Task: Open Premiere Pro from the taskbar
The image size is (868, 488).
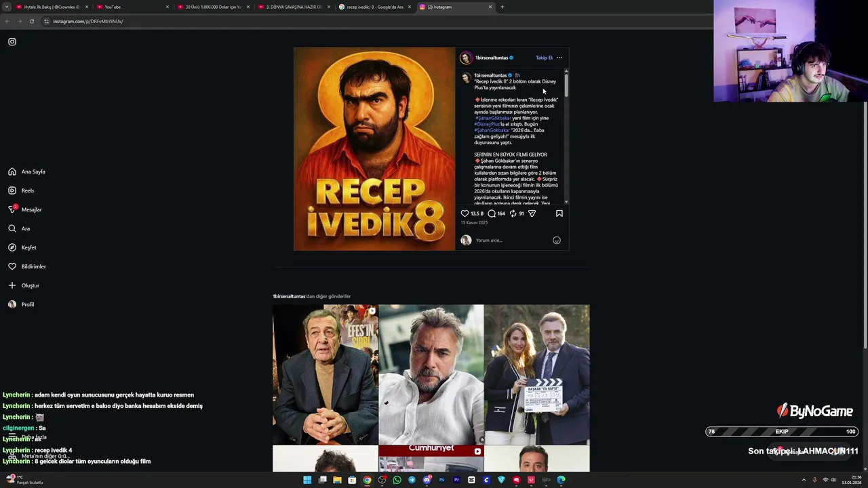Action: [x=456, y=480]
